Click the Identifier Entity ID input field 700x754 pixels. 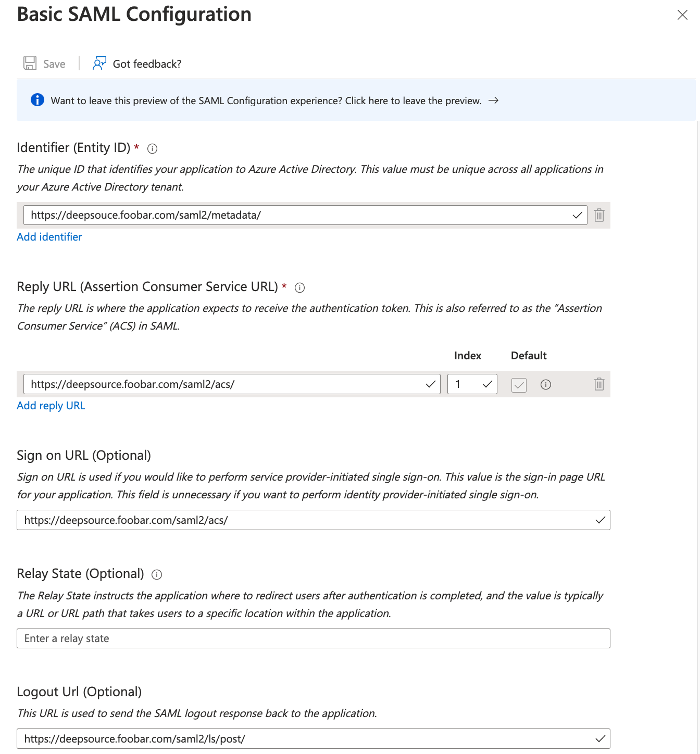[297, 215]
